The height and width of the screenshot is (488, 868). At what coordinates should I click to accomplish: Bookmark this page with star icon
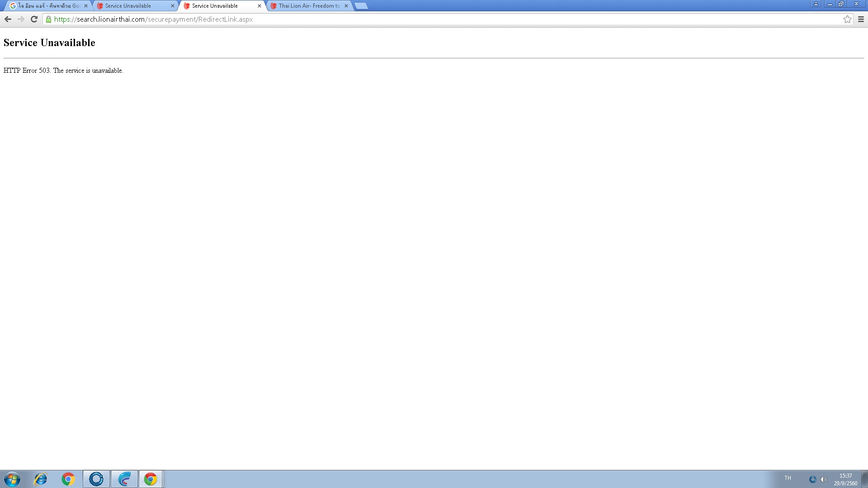coord(847,19)
